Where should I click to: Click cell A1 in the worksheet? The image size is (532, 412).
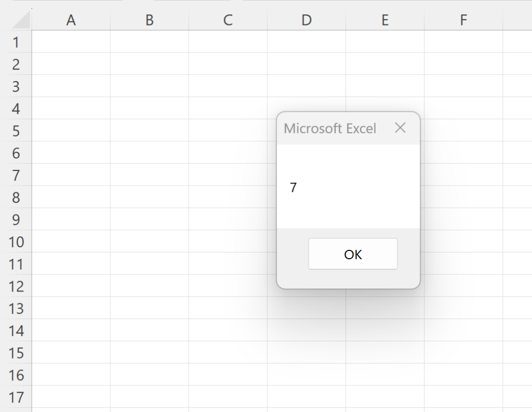(x=71, y=42)
